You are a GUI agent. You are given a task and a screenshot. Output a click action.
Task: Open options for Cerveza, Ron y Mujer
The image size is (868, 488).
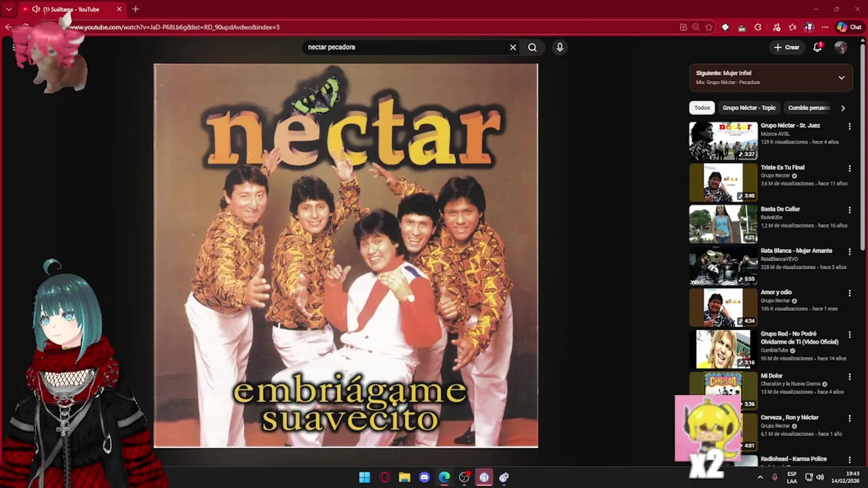click(849, 418)
